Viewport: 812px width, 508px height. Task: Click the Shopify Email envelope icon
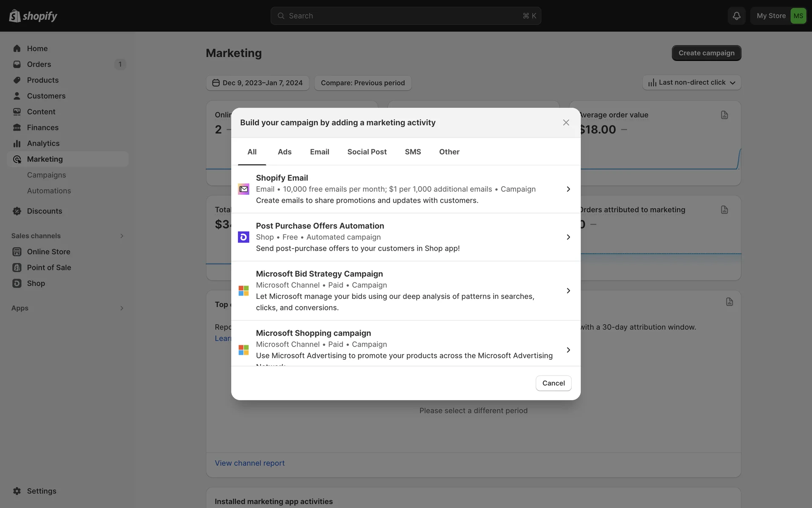coord(244,189)
